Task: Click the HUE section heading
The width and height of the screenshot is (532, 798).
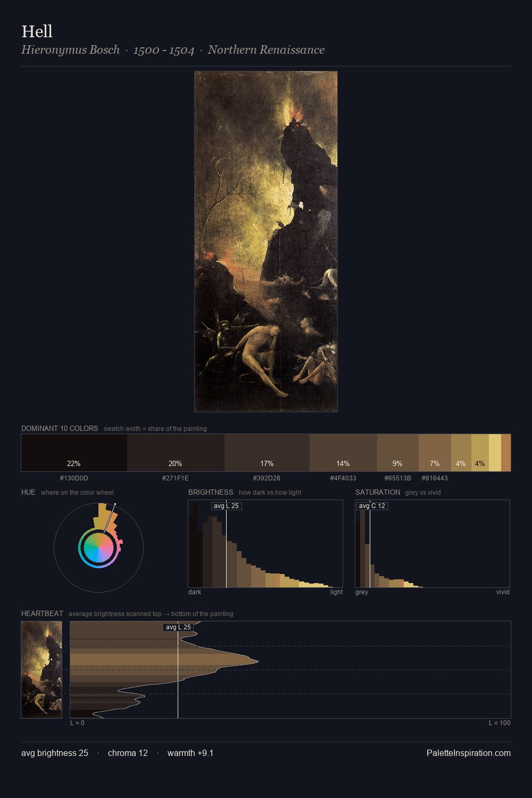Action: point(28,492)
